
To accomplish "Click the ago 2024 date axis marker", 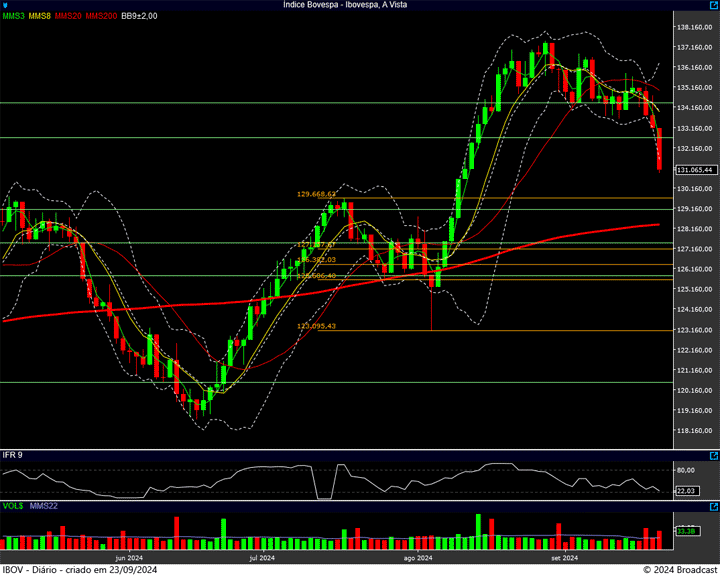I will pos(417,558).
